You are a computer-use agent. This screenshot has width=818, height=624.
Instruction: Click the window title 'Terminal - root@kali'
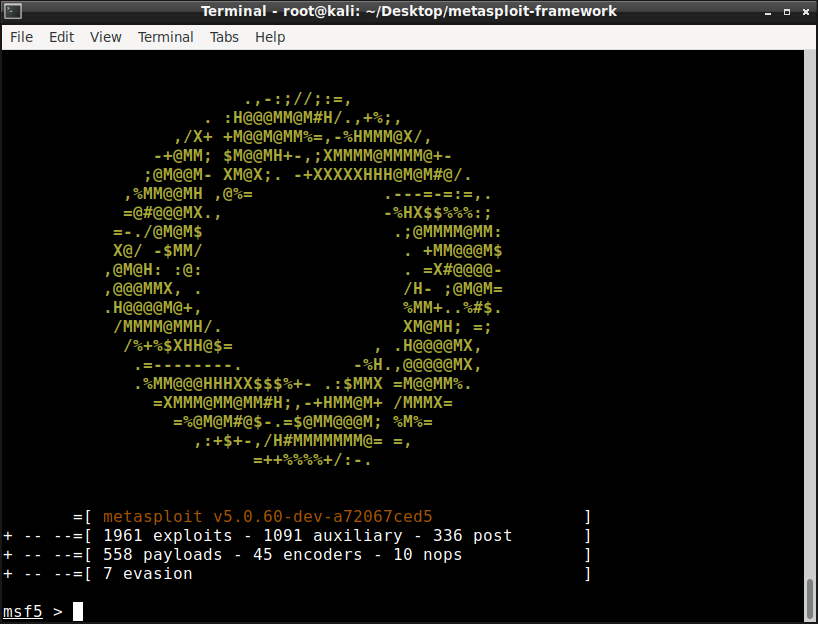click(x=281, y=11)
